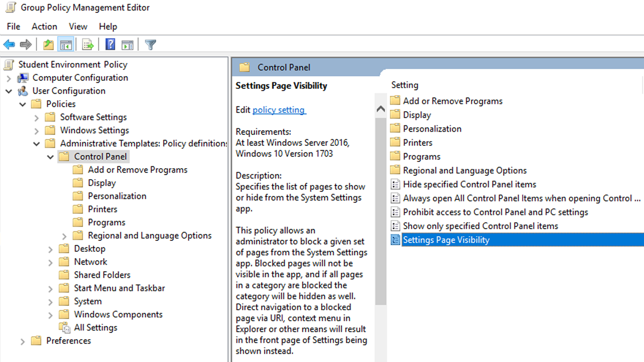Open the View menu

click(78, 26)
